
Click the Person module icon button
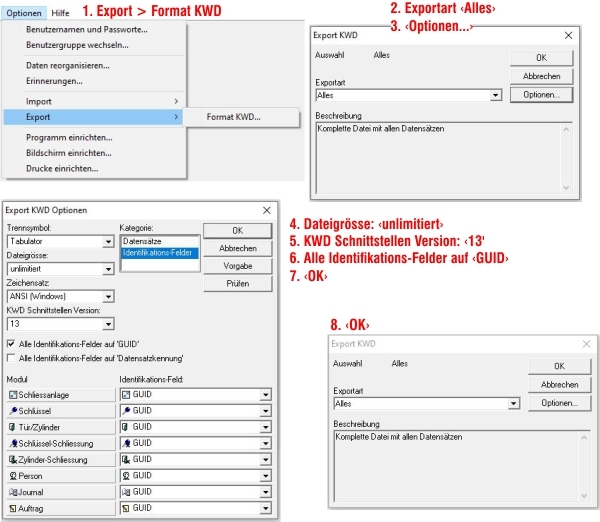[x=59, y=476]
